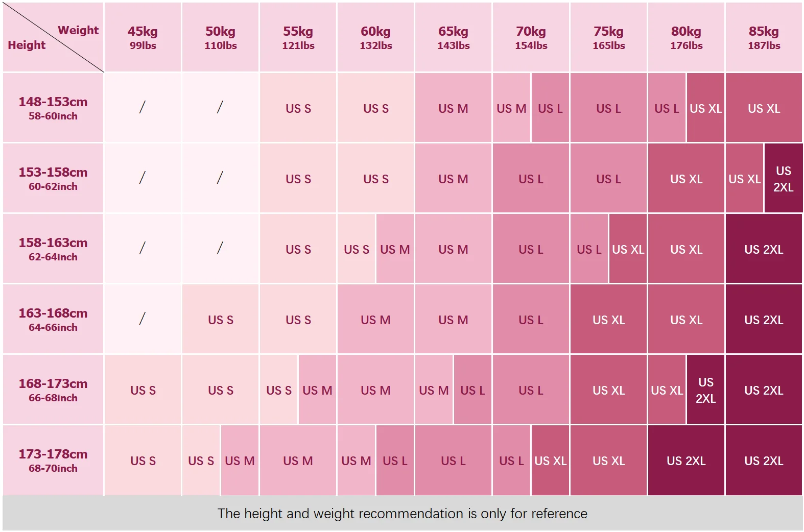The height and width of the screenshot is (532, 804).
Task: Select the 65kg 143lbs column header
Action: click(453, 37)
